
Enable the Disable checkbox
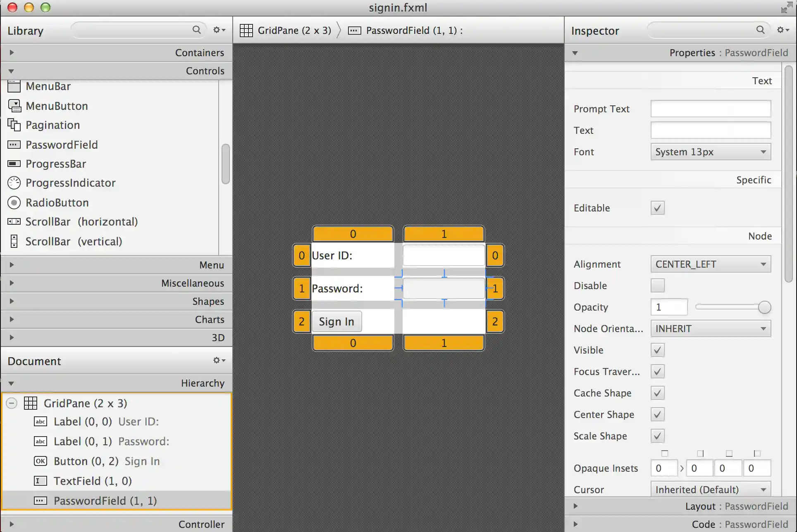(x=657, y=285)
